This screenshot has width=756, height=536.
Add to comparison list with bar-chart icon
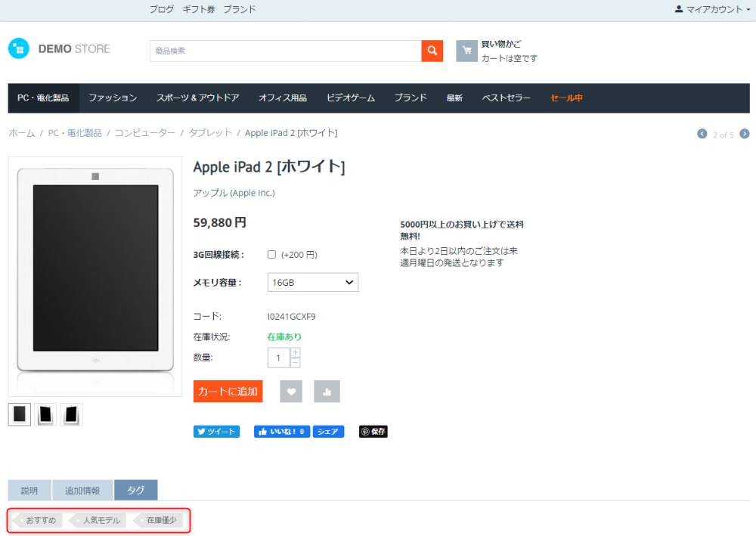tap(327, 392)
